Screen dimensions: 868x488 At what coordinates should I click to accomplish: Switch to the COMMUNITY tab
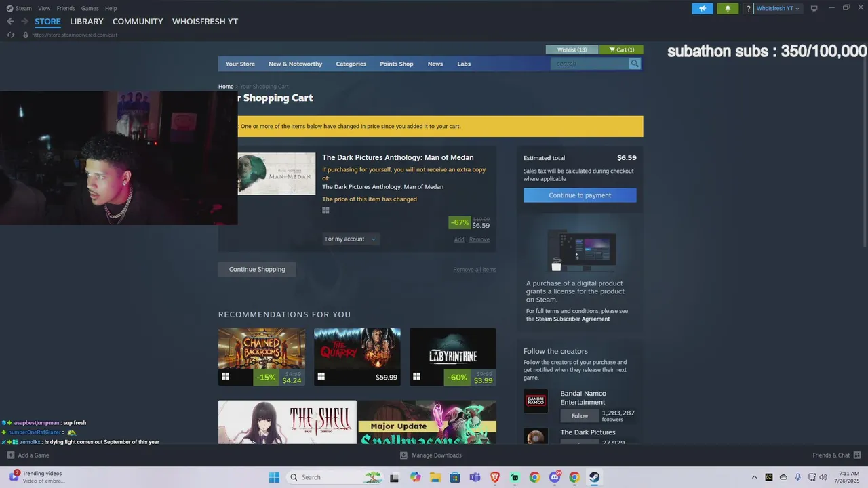tap(138, 22)
